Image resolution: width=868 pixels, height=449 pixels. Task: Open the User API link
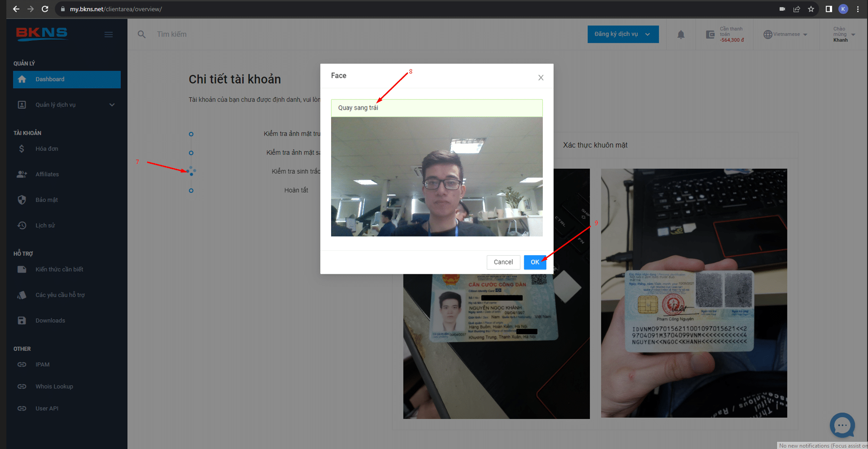pyautogui.click(x=47, y=409)
